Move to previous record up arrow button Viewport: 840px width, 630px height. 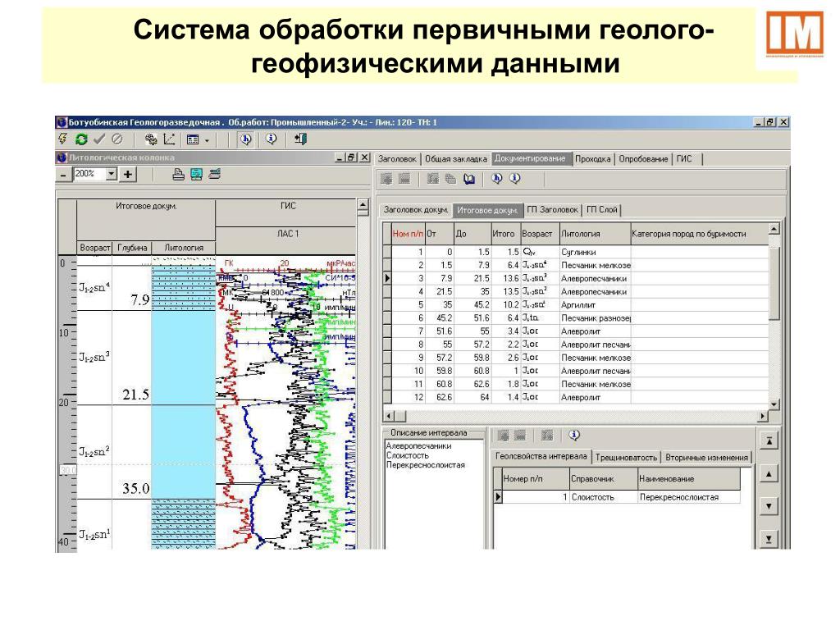tap(769, 473)
